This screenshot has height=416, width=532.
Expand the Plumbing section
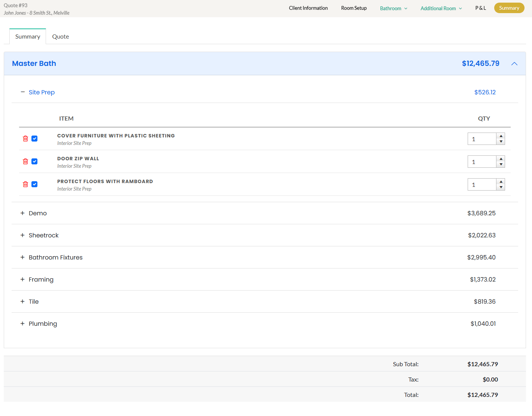coord(22,324)
